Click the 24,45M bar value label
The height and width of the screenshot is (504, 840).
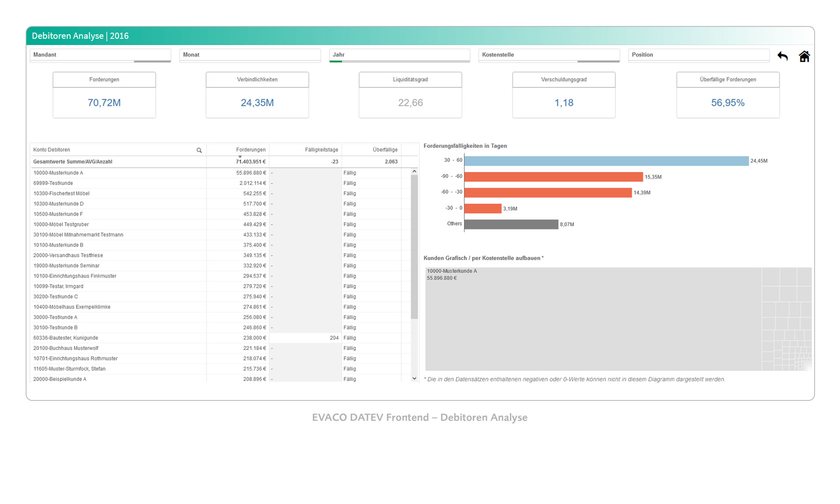coord(759,161)
